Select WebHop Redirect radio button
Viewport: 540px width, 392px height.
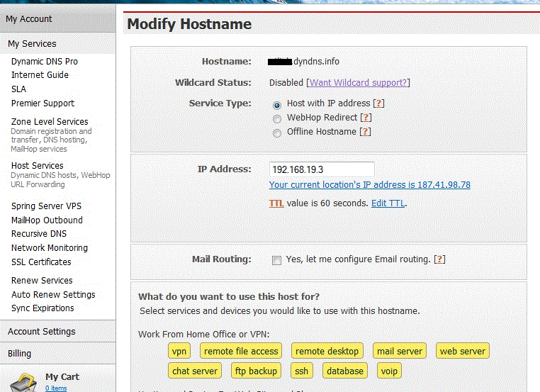click(277, 119)
